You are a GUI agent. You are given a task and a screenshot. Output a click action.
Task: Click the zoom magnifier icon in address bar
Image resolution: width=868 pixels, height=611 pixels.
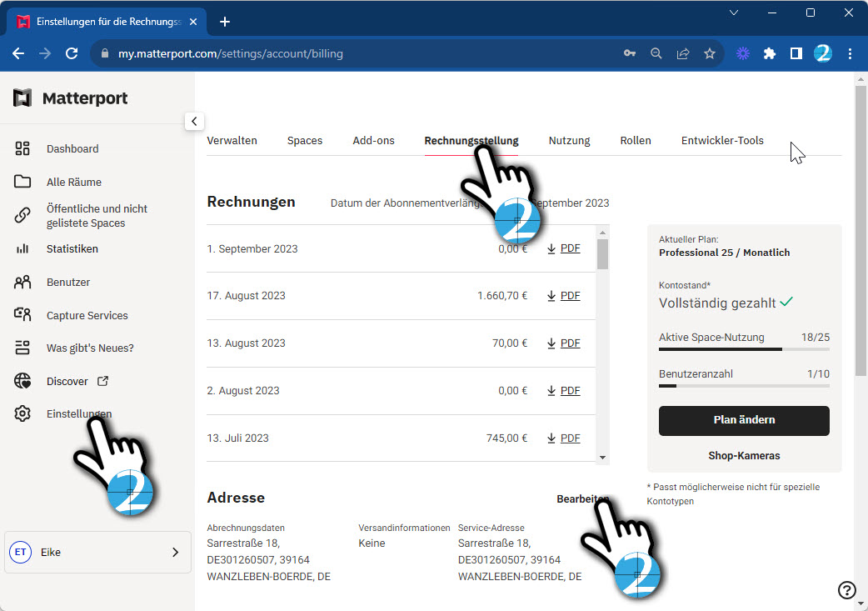click(x=656, y=53)
